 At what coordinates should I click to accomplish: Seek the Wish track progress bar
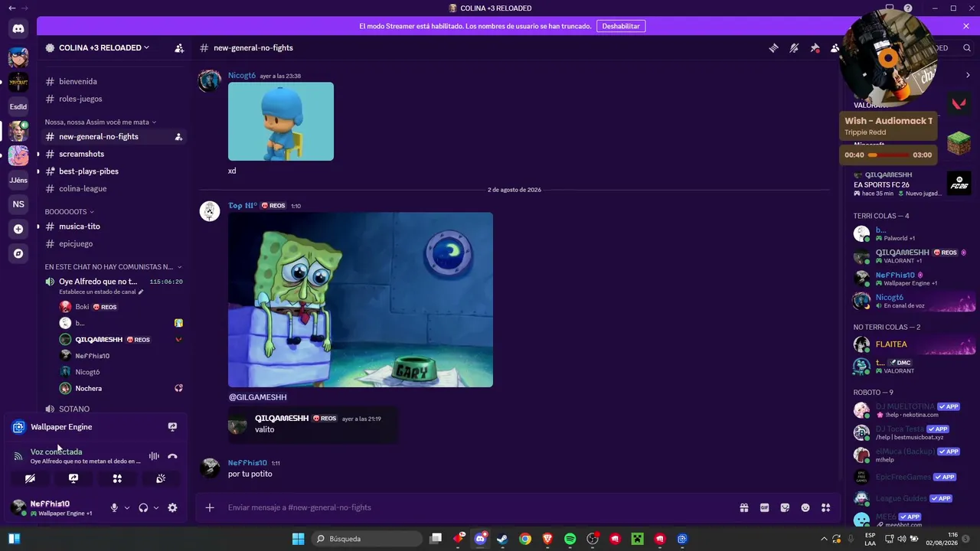click(x=888, y=155)
